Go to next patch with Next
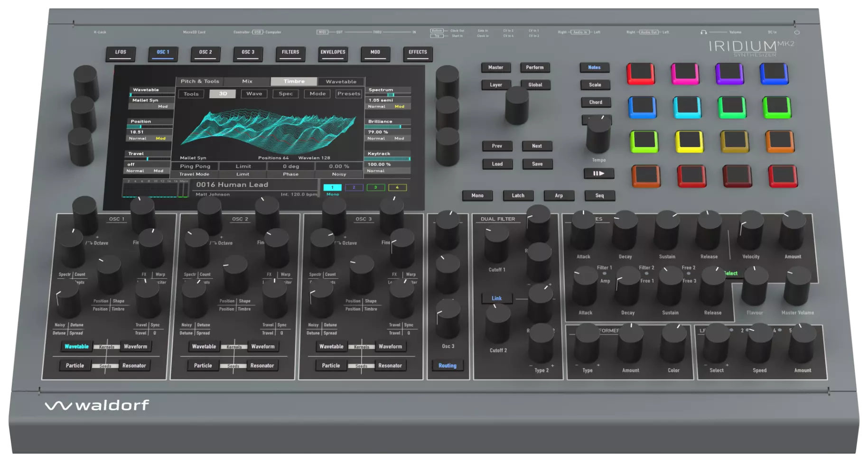 click(537, 146)
